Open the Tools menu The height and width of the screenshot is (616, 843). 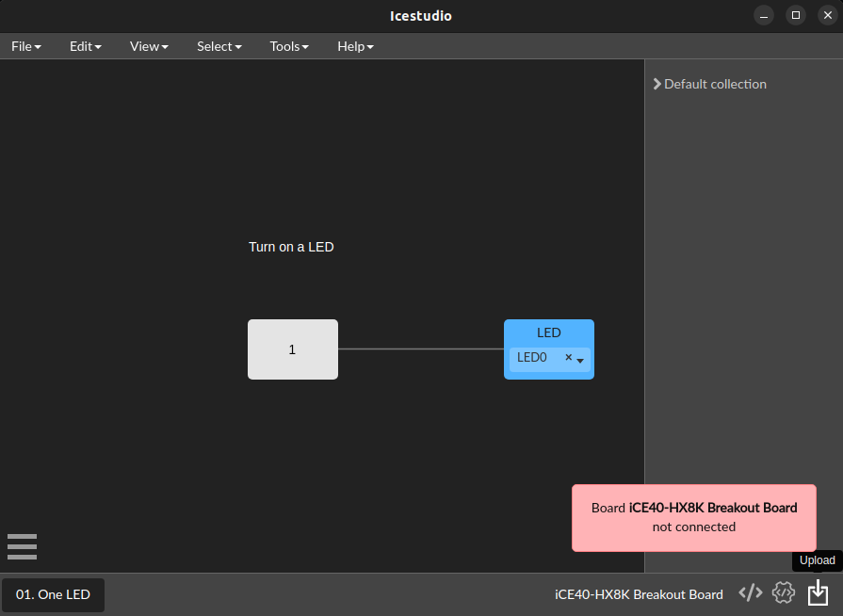tap(288, 46)
